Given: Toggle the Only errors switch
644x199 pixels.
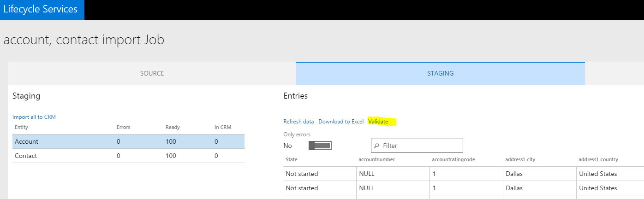Looking at the screenshot, I should pyautogui.click(x=320, y=146).
